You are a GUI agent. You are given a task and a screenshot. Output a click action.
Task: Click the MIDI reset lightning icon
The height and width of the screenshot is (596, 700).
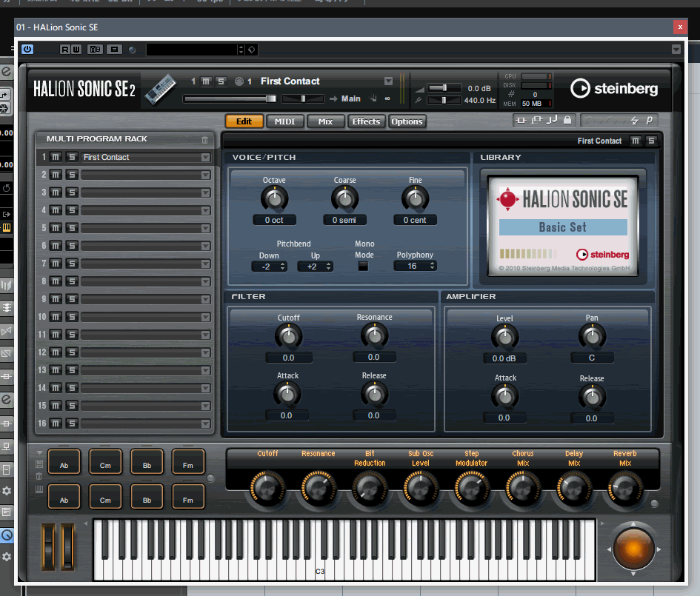coord(634,120)
